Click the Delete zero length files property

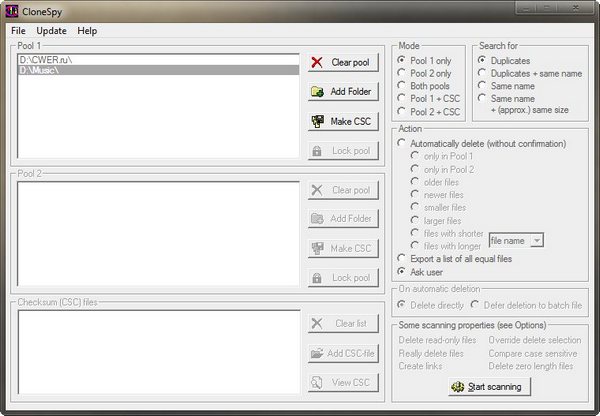tap(531, 366)
